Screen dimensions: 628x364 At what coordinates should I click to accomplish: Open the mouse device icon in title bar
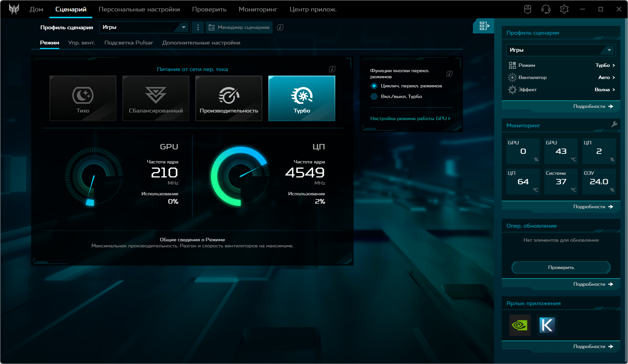click(x=528, y=9)
